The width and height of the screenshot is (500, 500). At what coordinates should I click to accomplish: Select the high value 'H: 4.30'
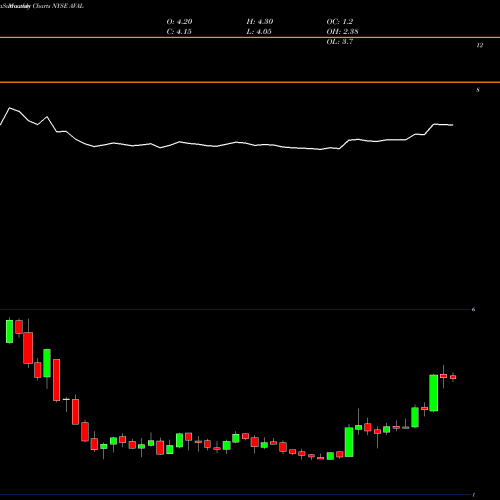click(x=260, y=22)
